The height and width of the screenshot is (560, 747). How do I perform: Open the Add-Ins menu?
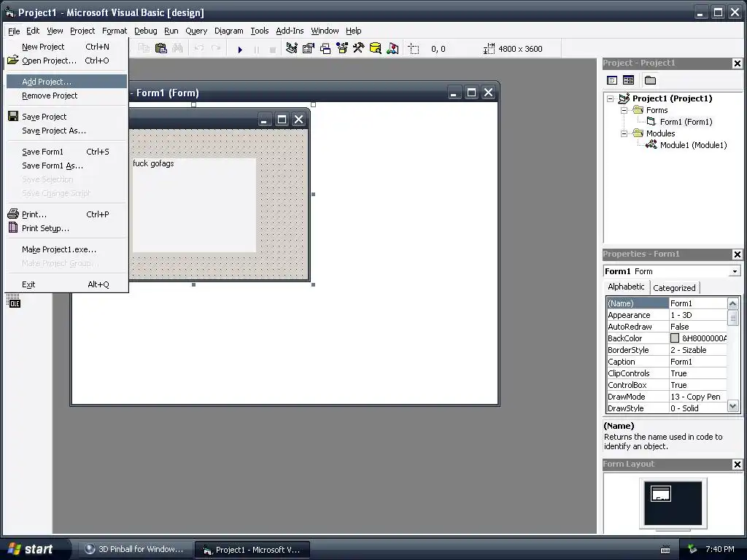click(x=290, y=31)
